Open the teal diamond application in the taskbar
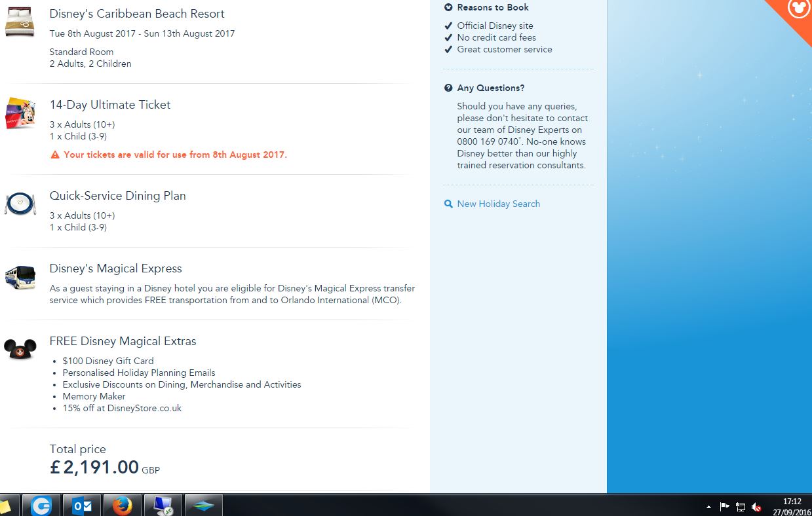 [203, 506]
